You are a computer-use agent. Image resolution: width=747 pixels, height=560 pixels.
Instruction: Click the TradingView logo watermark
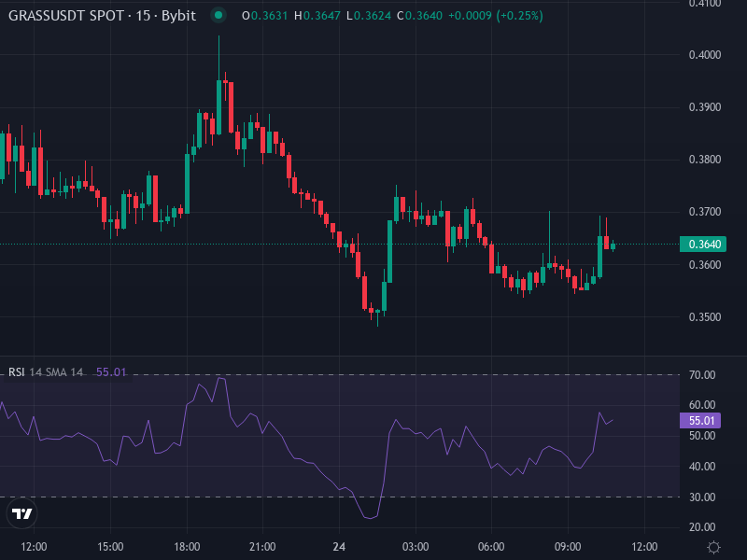click(22, 514)
